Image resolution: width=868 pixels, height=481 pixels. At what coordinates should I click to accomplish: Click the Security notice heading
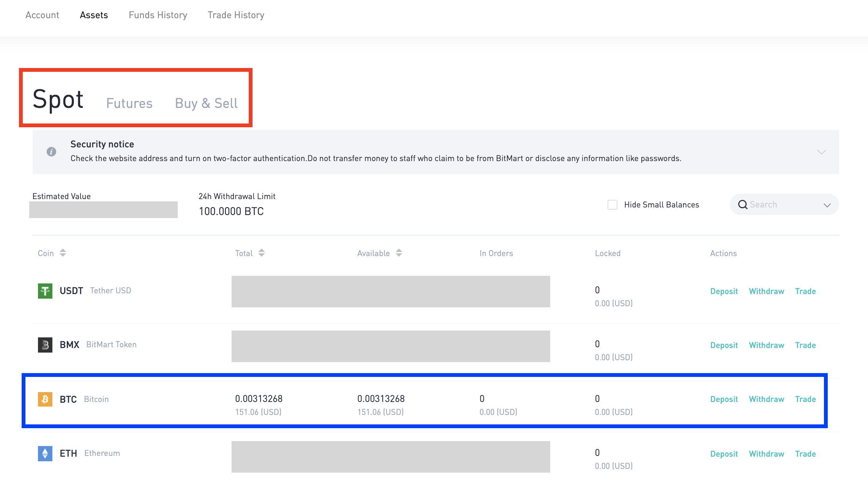(x=102, y=144)
